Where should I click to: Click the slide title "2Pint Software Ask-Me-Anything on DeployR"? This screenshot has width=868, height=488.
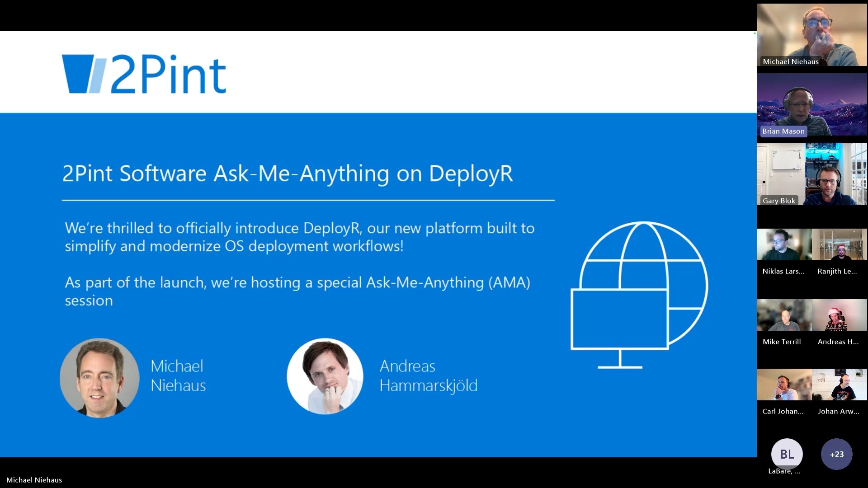click(288, 174)
